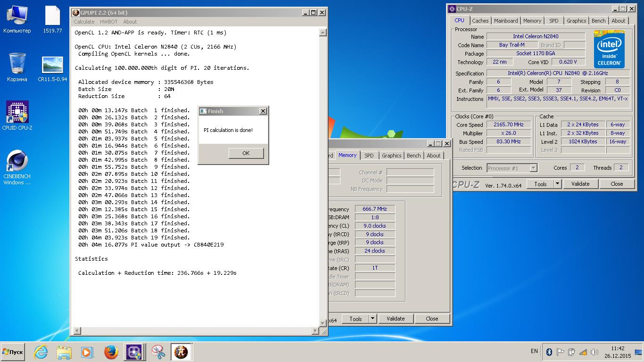This screenshot has height=362, width=644.
Task: Open About tab in top CPU-Z window
Action: pyautogui.click(x=619, y=21)
